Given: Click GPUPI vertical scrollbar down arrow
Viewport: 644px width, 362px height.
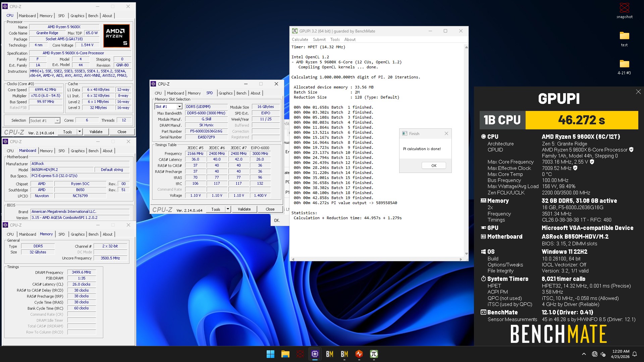Looking at the screenshot, I should (x=466, y=254).
